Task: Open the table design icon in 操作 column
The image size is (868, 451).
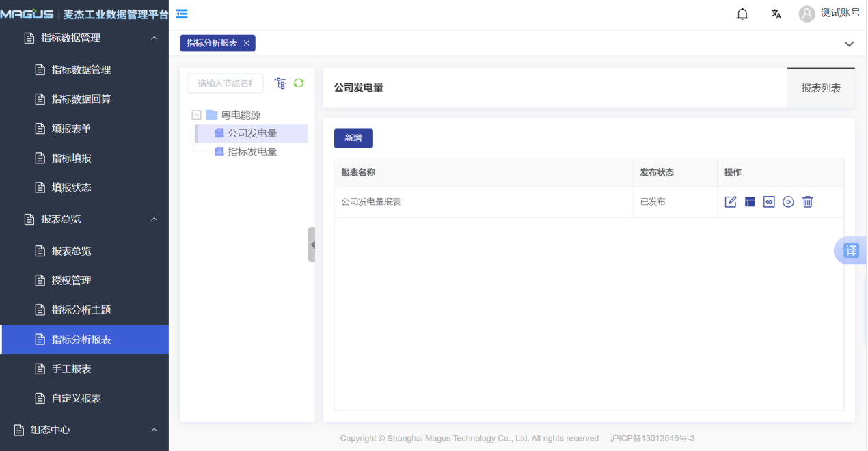Action: (x=750, y=202)
